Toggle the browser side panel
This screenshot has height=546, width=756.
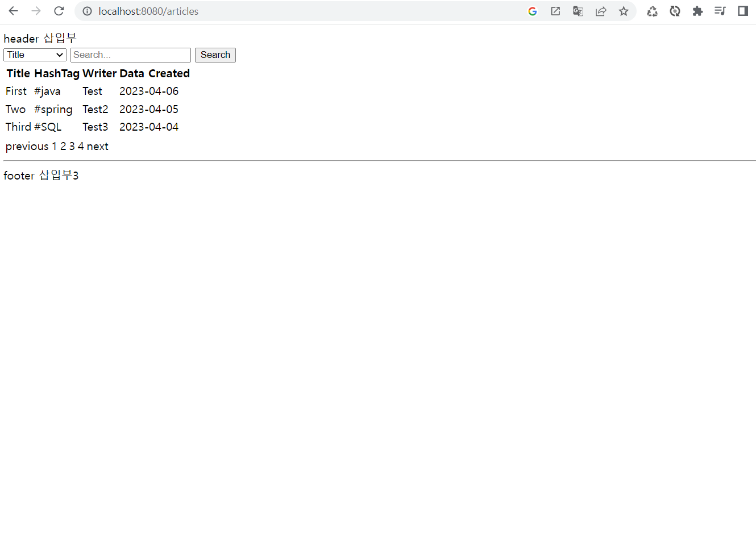[x=743, y=11]
